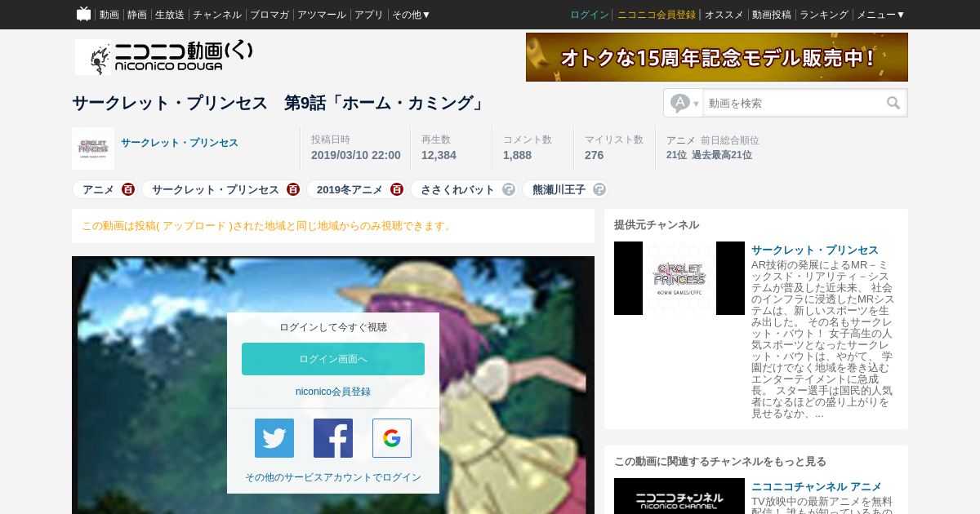Open 動画投稿 in the top bar
The width and height of the screenshot is (980, 514).
772,15
